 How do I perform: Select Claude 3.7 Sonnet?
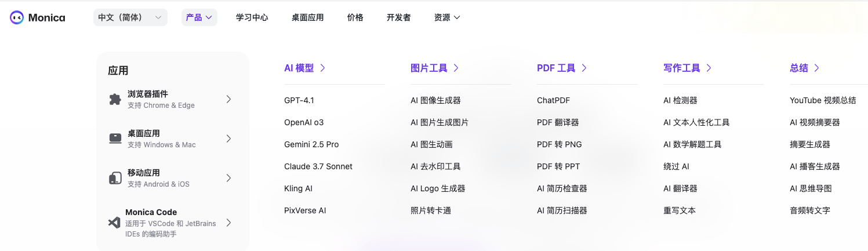pyautogui.click(x=318, y=166)
